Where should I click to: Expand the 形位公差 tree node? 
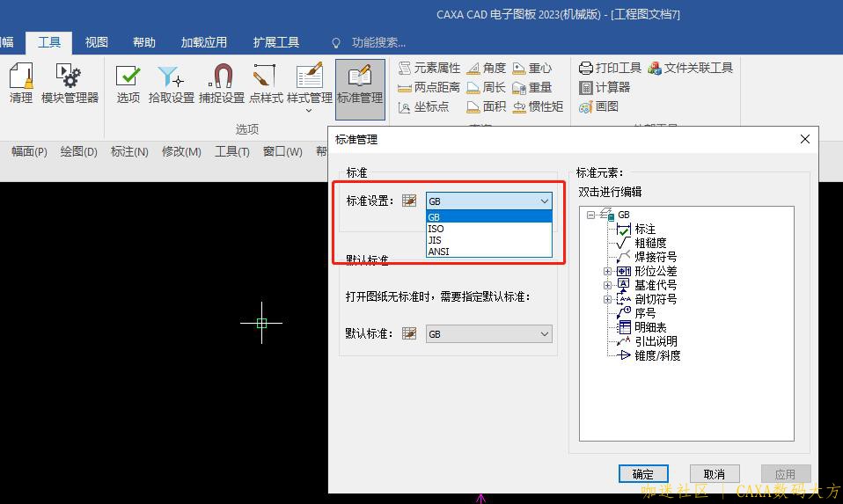point(607,271)
